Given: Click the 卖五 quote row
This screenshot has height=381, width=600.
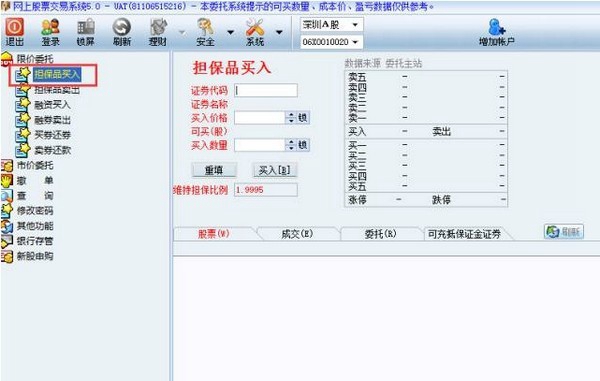Looking at the screenshot, I should (426, 77).
